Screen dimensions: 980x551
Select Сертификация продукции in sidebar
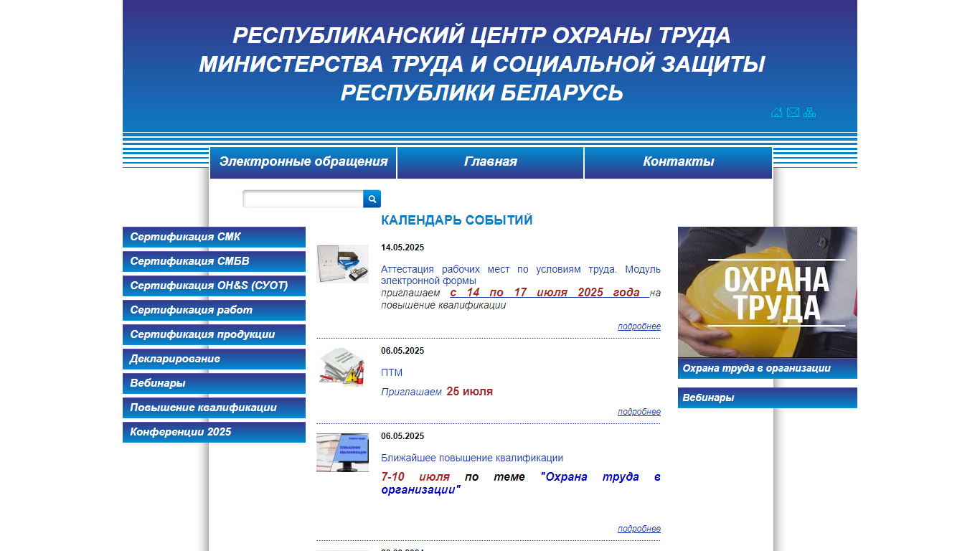[214, 335]
